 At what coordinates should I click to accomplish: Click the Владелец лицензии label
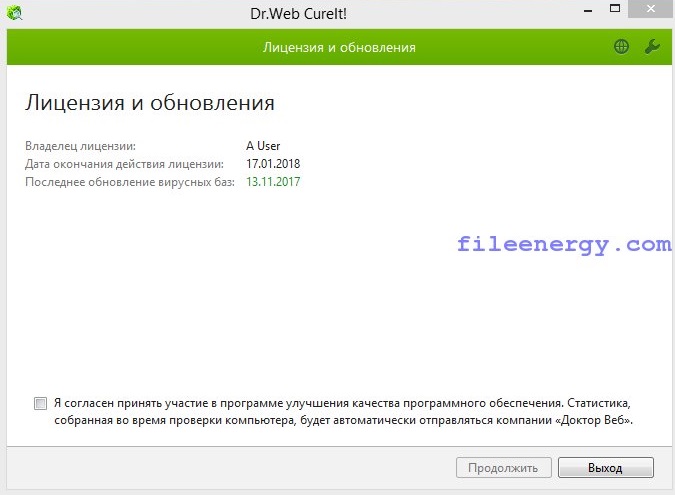click(x=81, y=146)
